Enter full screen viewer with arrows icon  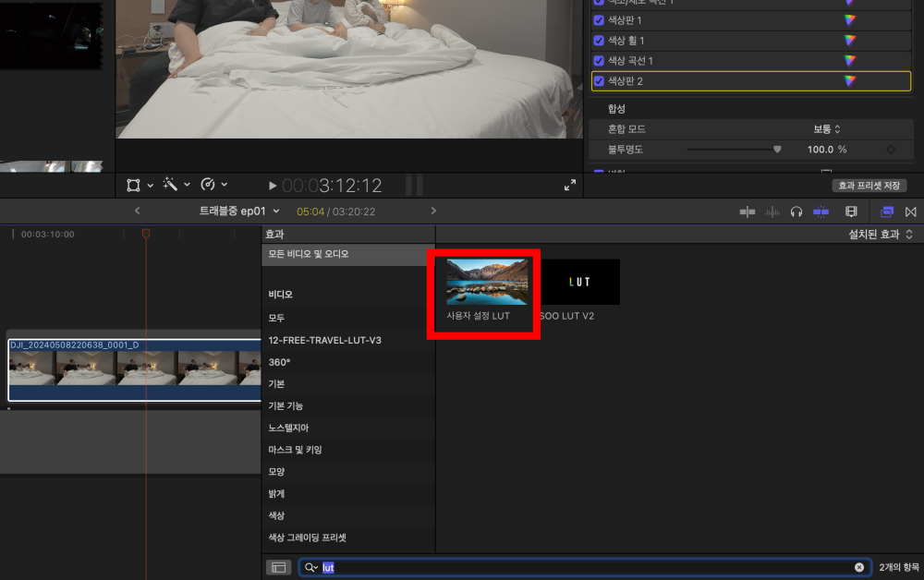[x=570, y=185]
